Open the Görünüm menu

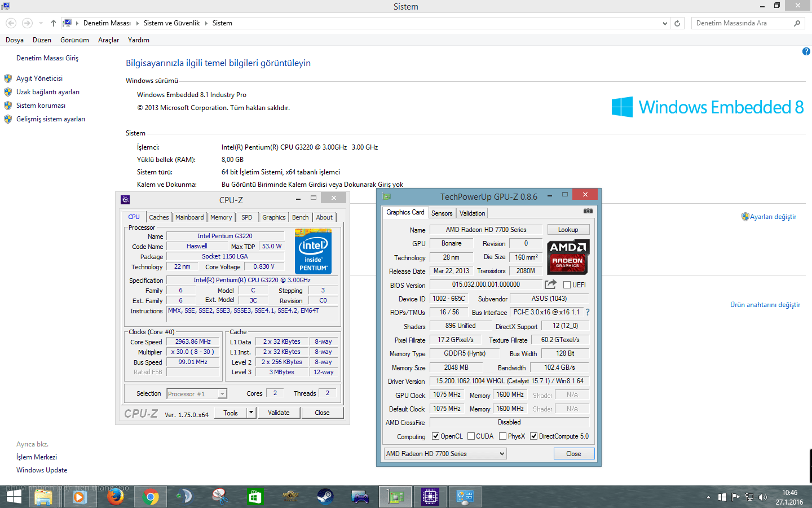click(x=74, y=40)
